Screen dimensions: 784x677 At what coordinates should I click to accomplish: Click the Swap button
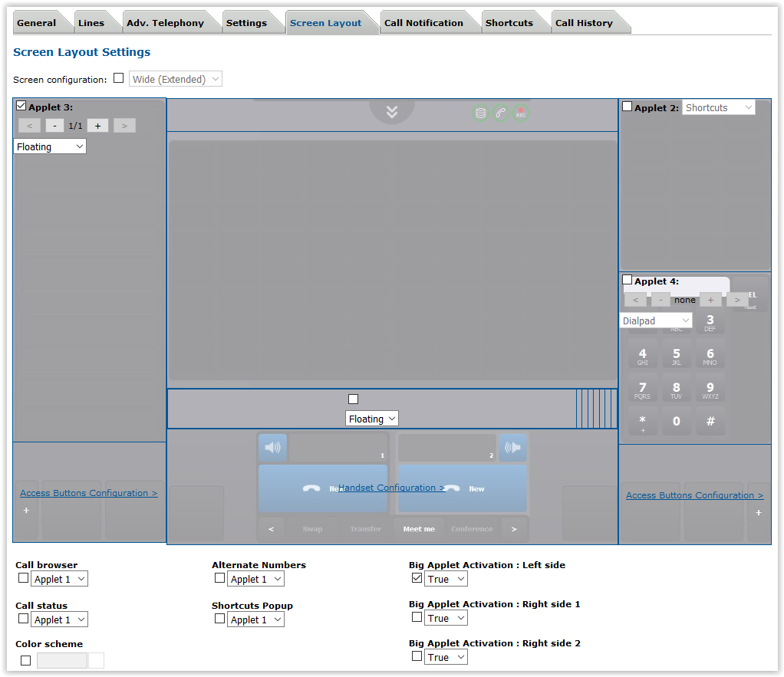pos(312,528)
